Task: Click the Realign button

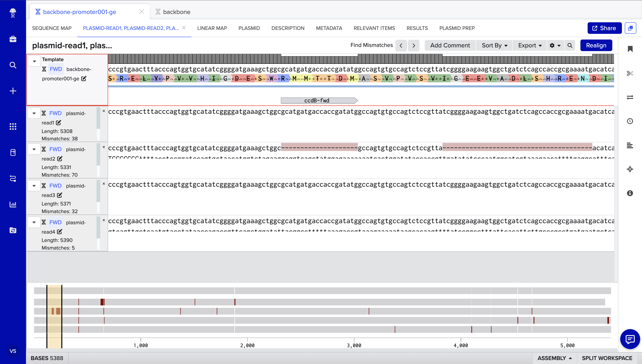Action: [596, 45]
